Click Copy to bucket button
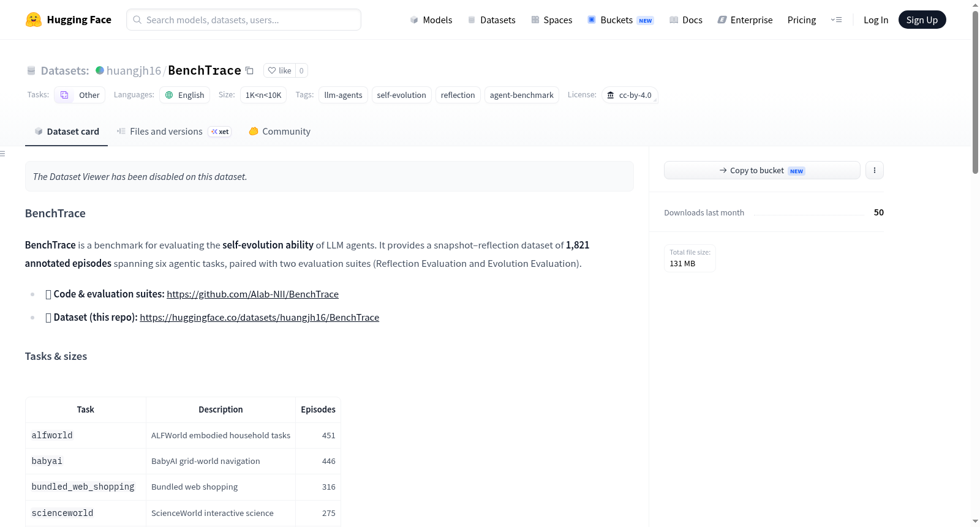 coord(762,170)
